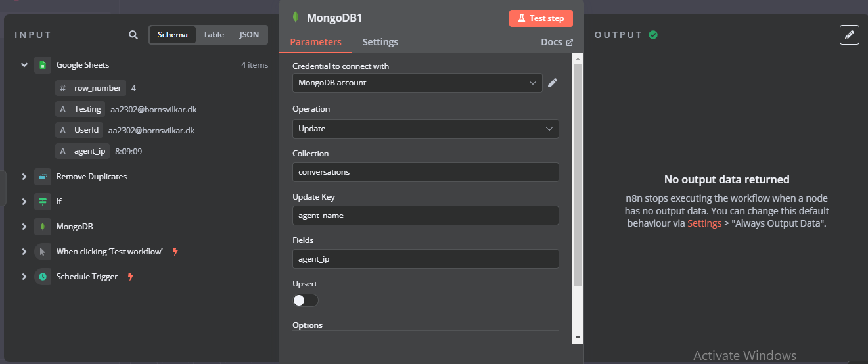Switch to the Settings tab
Screen dimensions: 868x364
tap(380, 42)
